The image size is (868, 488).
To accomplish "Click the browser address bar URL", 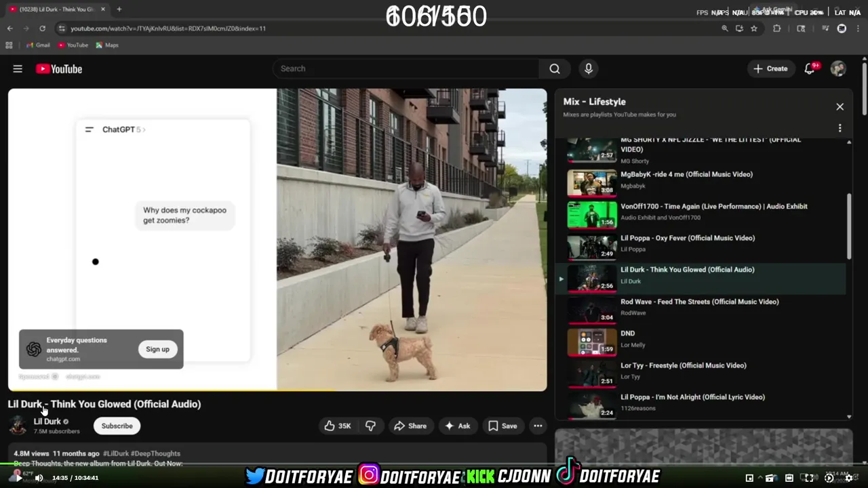I will point(168,28).
